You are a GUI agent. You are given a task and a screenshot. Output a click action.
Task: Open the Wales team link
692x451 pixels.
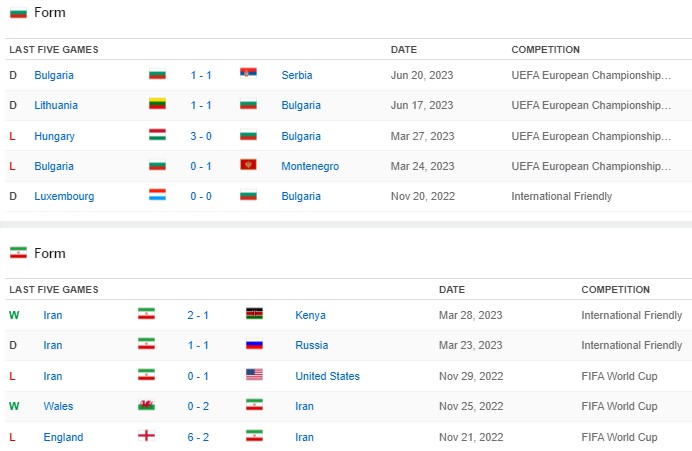58,406
